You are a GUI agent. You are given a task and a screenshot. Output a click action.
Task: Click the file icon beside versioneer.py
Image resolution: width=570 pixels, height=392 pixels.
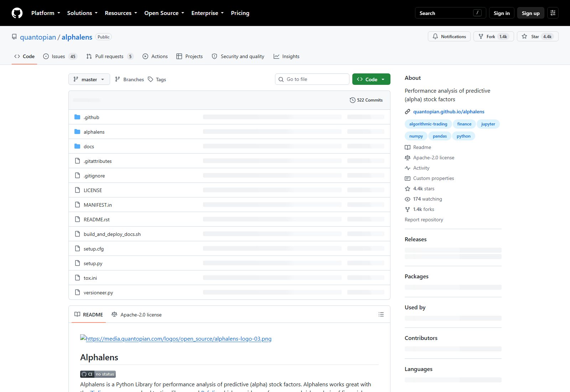point(77,292)
